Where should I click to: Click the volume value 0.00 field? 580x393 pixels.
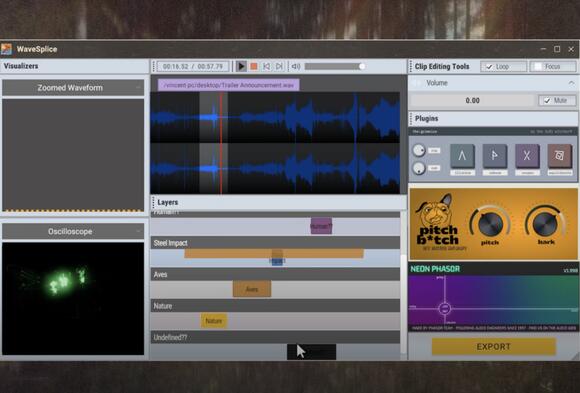(x=472, y=100)
